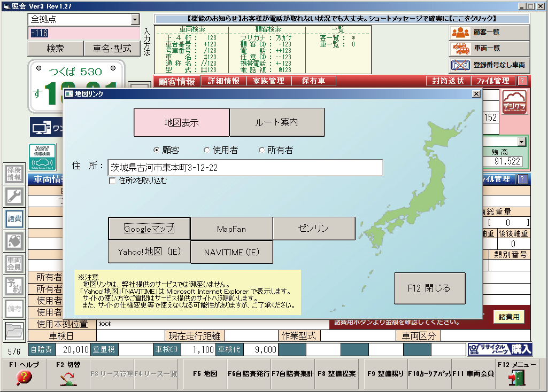
Task: Open the 保険情報 sidebar icon
Action: 14,174
